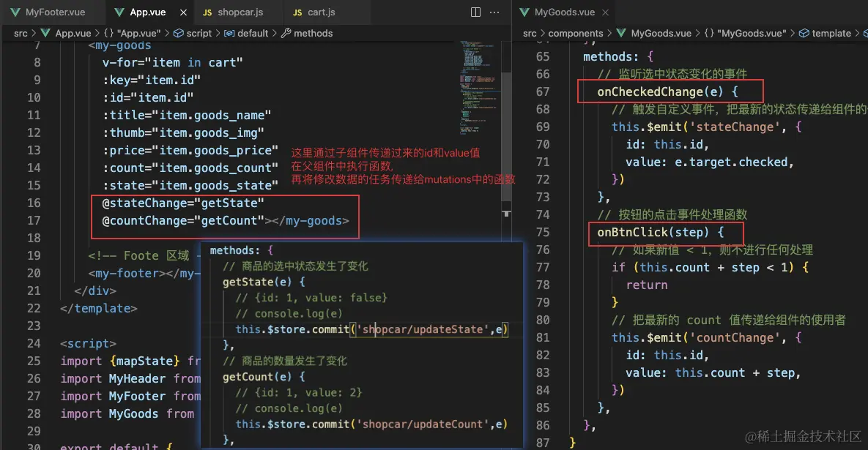This screenshot has width=868, height=450.
Task: Open the More Actions ellipsis menu
Action: point(494,12)
